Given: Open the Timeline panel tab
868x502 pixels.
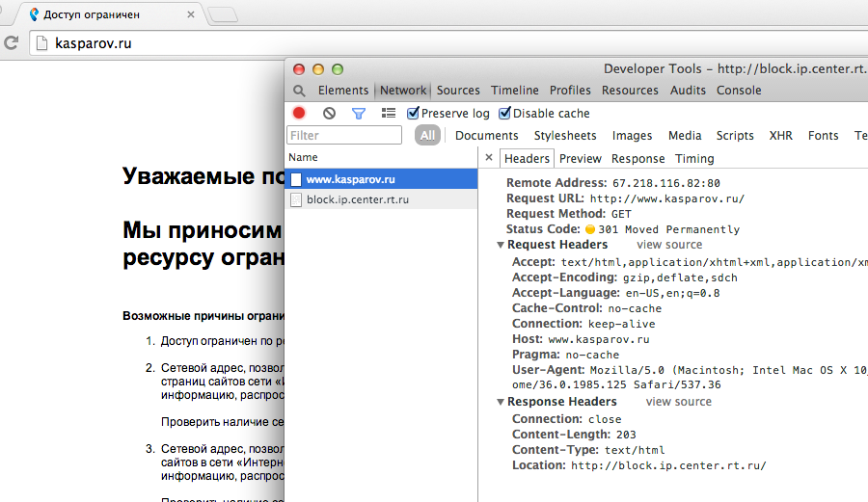Looking at the screenshot, I should coord(515,91).
